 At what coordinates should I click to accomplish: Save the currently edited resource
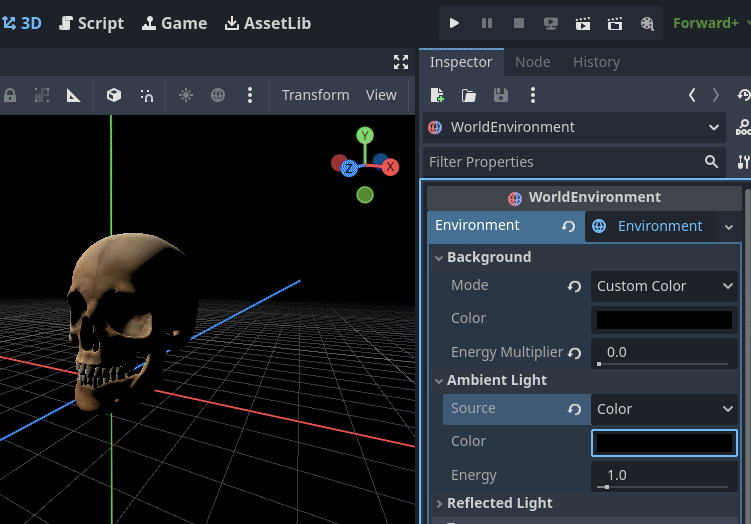(x=501, y=95)
